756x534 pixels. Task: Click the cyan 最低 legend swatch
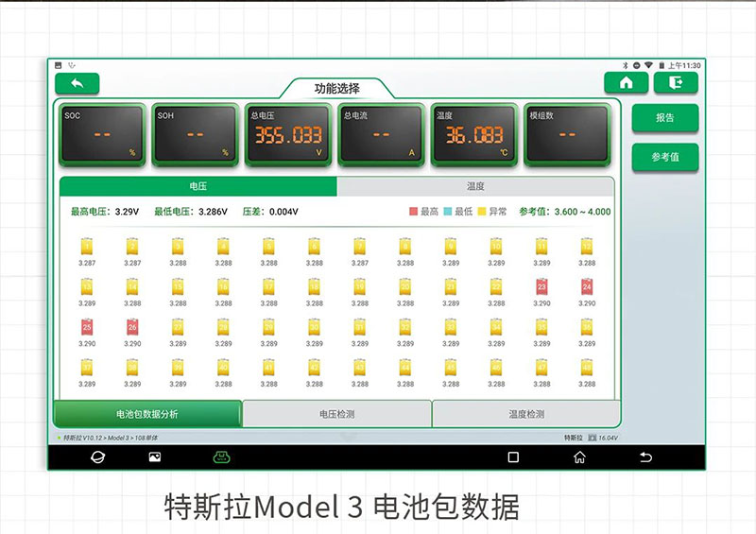tap(447, 212)
